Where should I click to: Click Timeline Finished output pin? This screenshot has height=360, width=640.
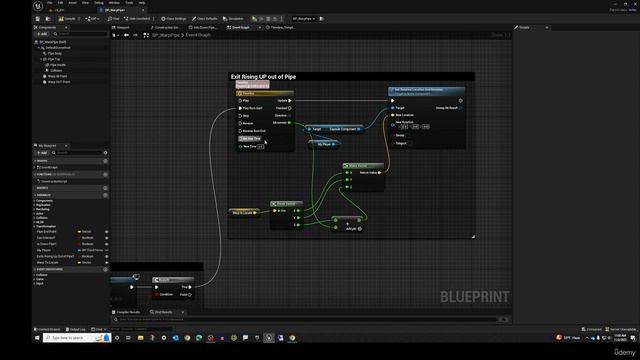tap(289, 108)
